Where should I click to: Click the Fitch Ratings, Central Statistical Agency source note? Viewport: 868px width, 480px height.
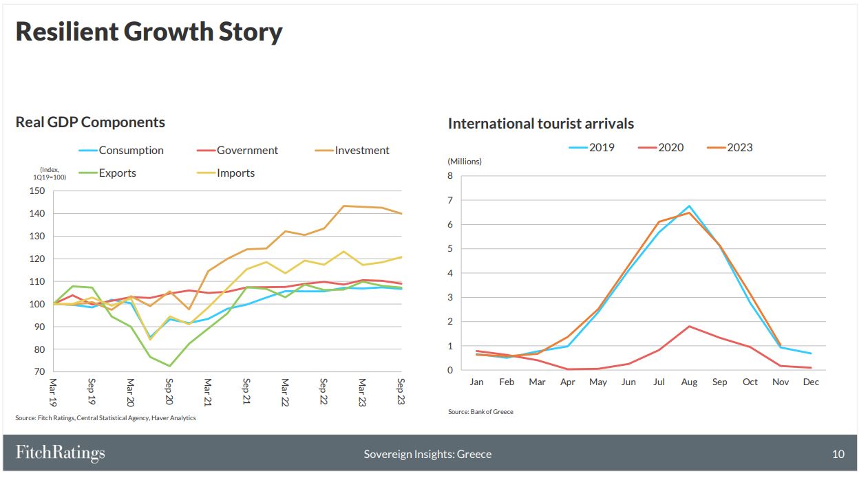(x=105, y=418)
